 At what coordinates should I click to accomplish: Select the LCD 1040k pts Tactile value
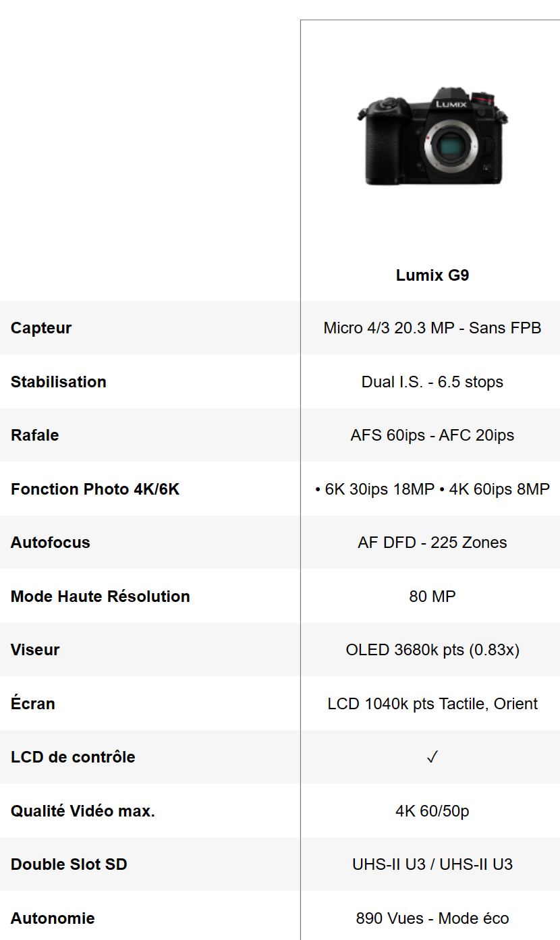(432, 704)
